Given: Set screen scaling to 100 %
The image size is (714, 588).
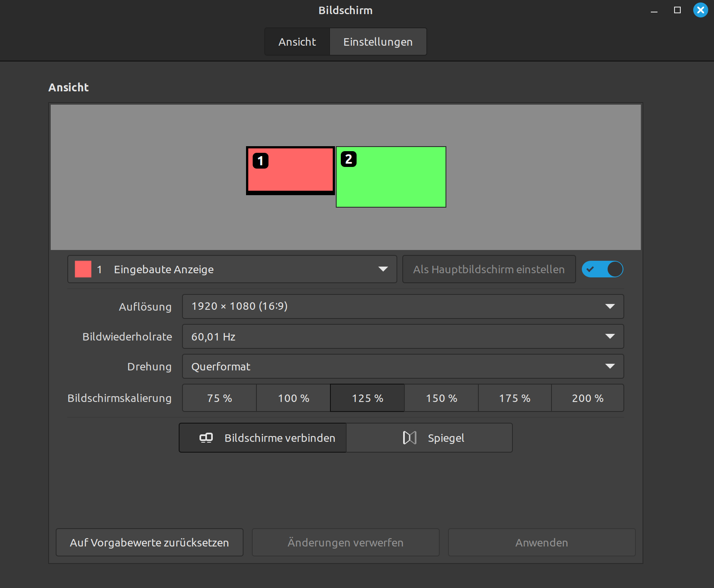Looking at the screenshot, I should (293, 398).
